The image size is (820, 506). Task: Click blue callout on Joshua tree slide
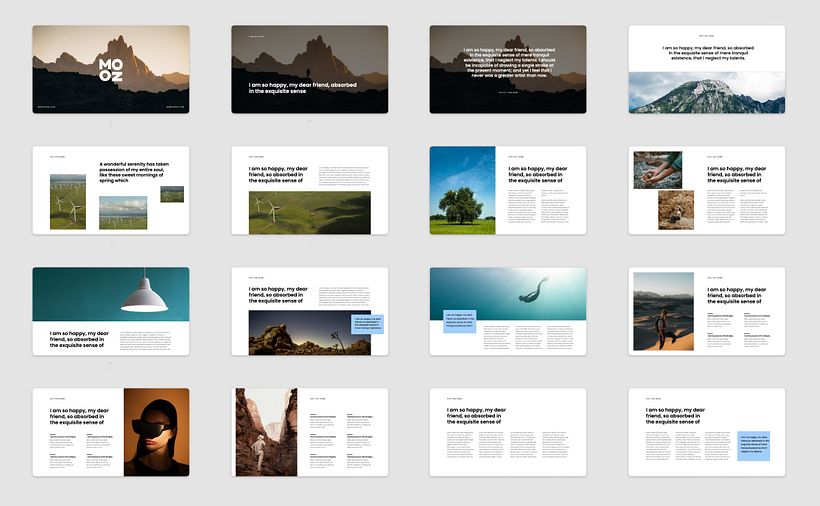[368, 324]
